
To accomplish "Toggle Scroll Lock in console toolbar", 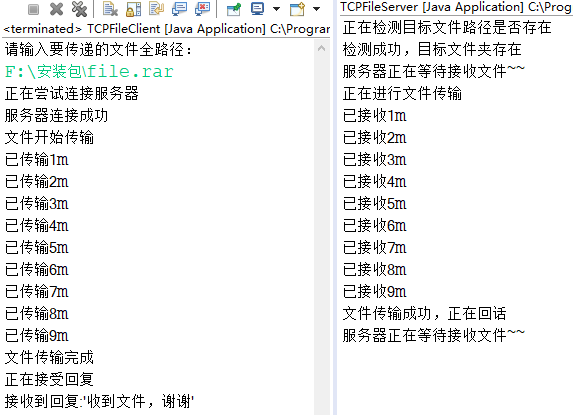I will point(133,9).
